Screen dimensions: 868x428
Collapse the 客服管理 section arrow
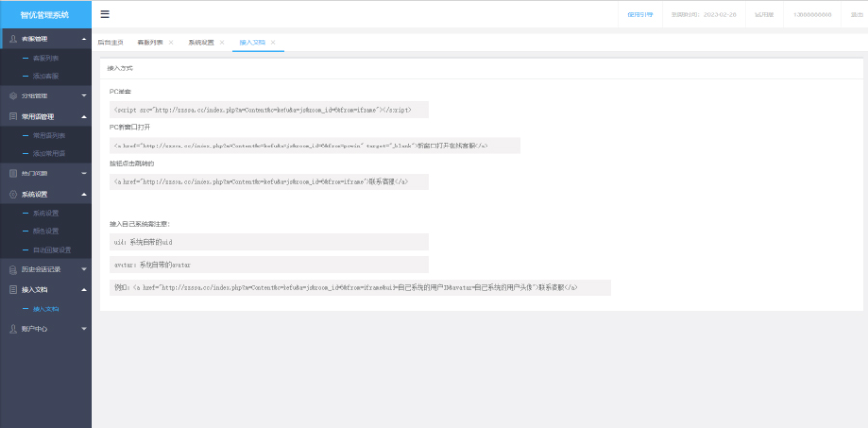pos(84,40)
